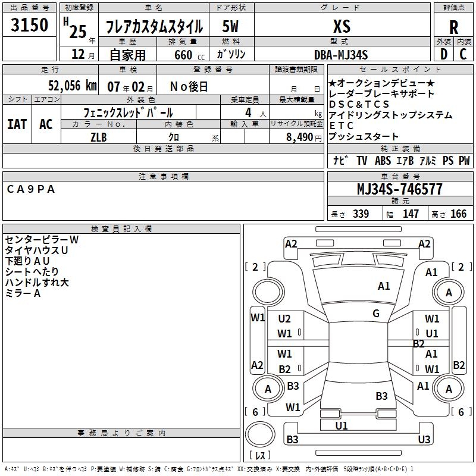Click the color code ZLB
This screenshot has width=476, height=476.
98,137
